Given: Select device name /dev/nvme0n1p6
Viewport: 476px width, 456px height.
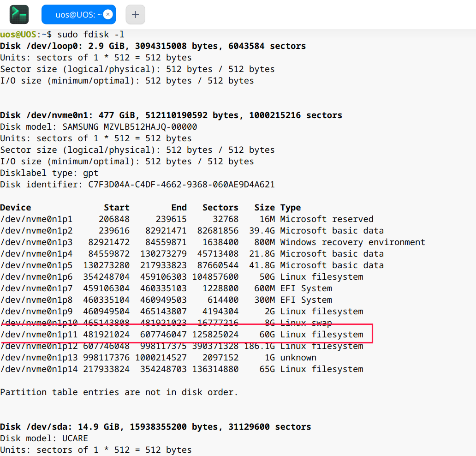Looking at the screenshot, I should [x=36, y=277].
